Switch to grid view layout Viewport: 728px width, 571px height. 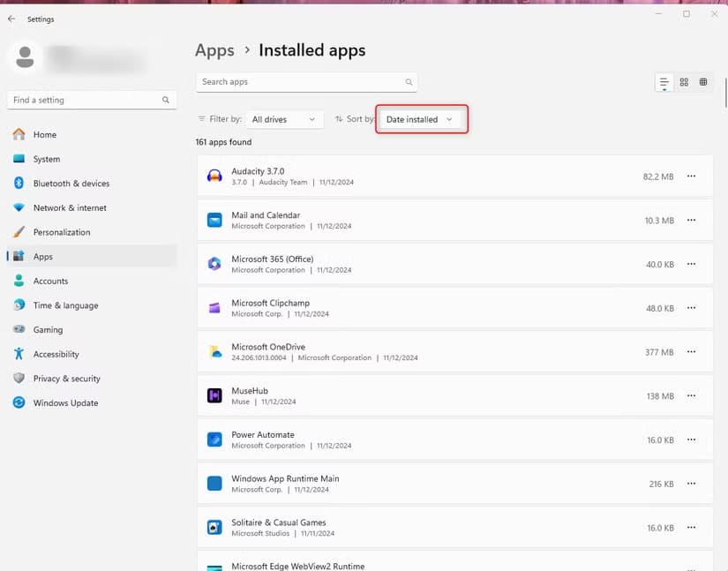(684, 82)
